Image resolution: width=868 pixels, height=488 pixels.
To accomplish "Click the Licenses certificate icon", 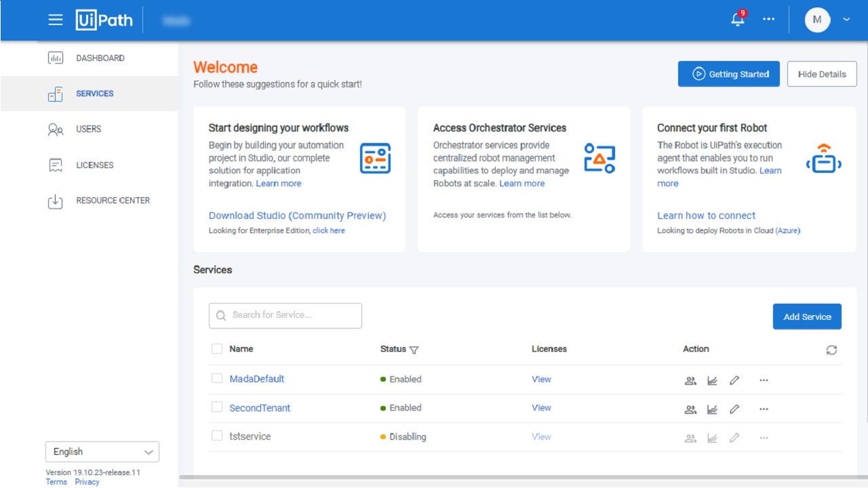I will coord(56,165).
